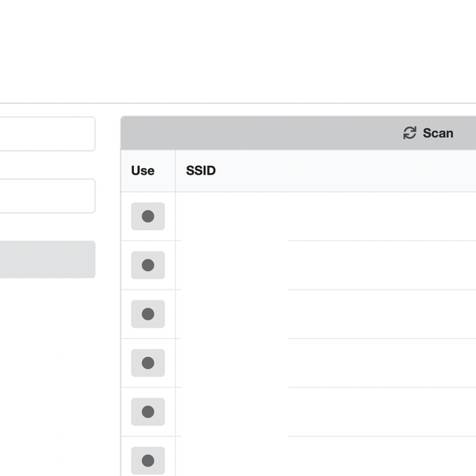Choose the sixth row's SSID cell

[317, 460]
